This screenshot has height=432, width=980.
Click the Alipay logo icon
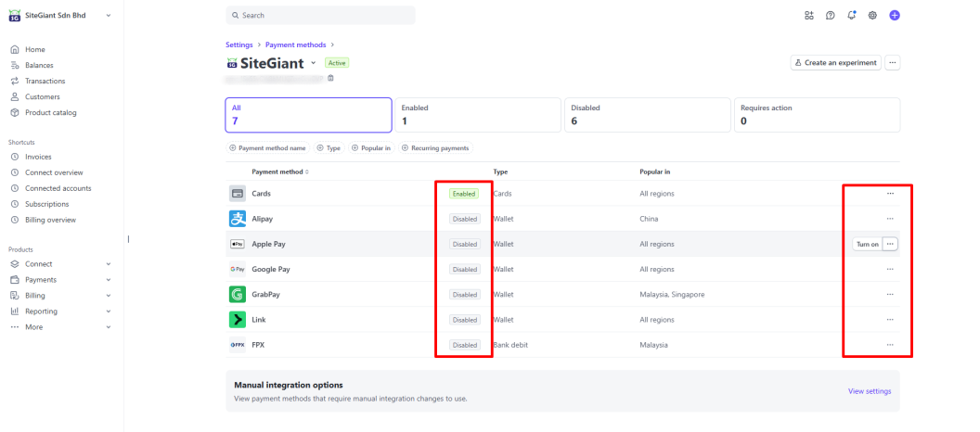(x=237, y=219)
